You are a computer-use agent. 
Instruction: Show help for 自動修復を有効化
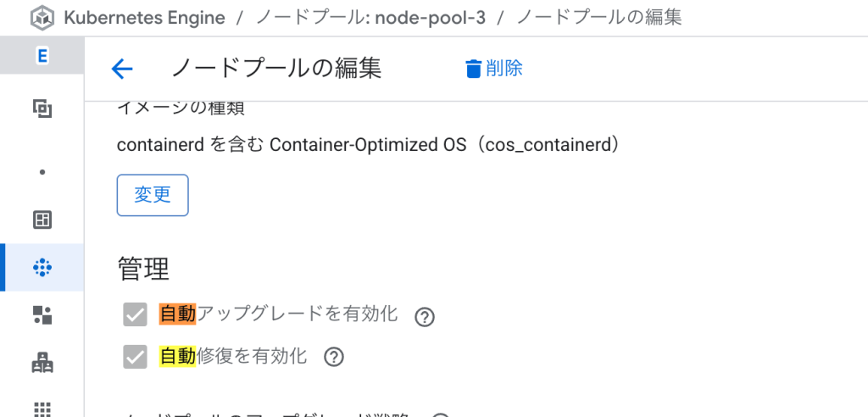point(334,357)
